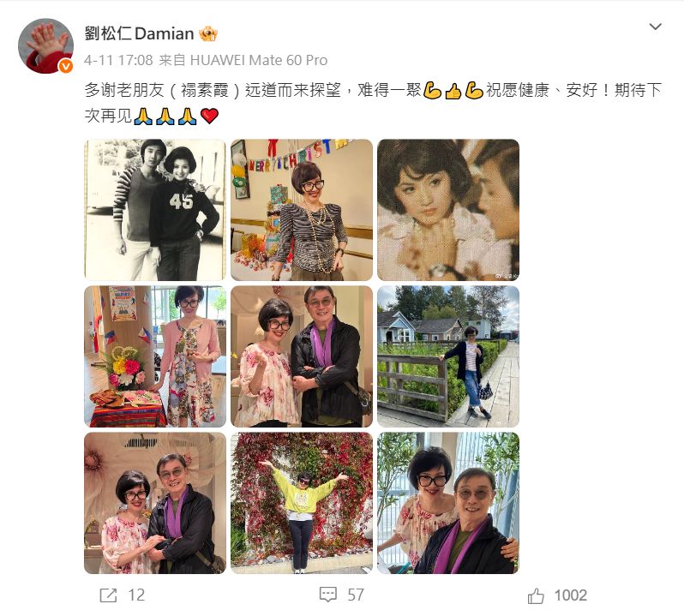Like the post with thumbs-up icon

(x=536, y=595)
